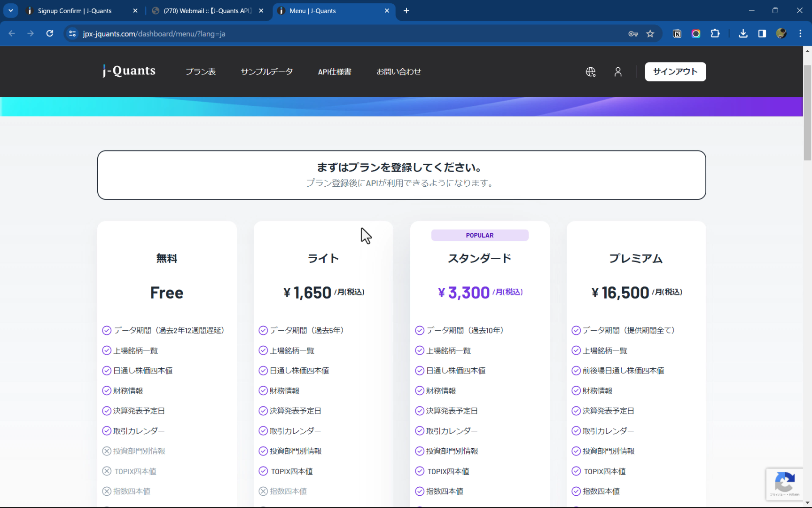Toggle the browser side panel icon
Viewport: 812px width, 508px height.
tap(762, 33)
